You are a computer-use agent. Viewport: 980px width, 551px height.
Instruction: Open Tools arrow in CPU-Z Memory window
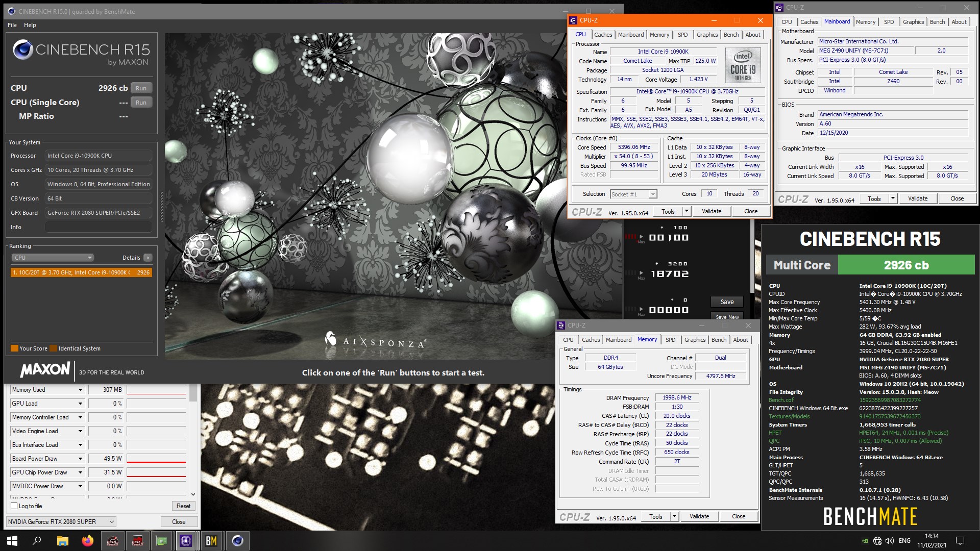674,516
